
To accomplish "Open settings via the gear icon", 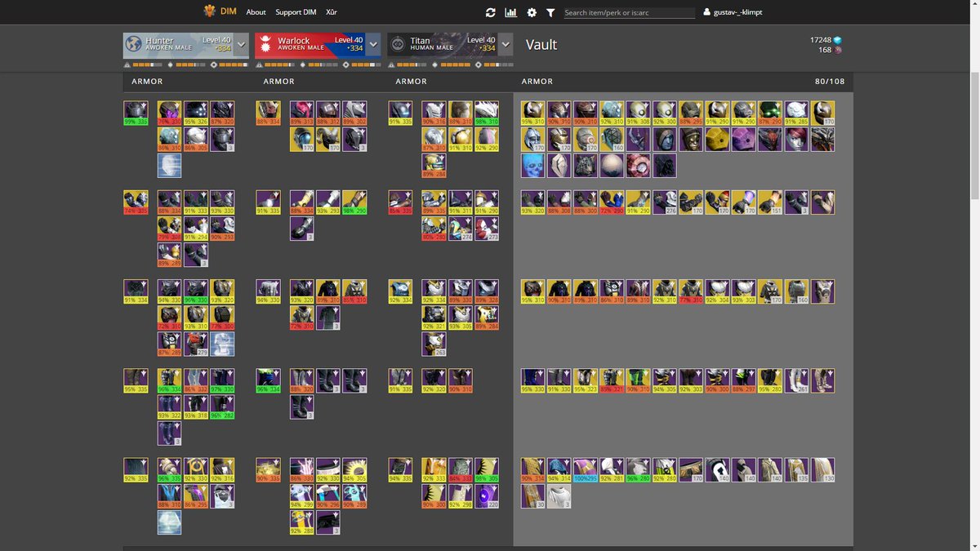I will point(532,12).
